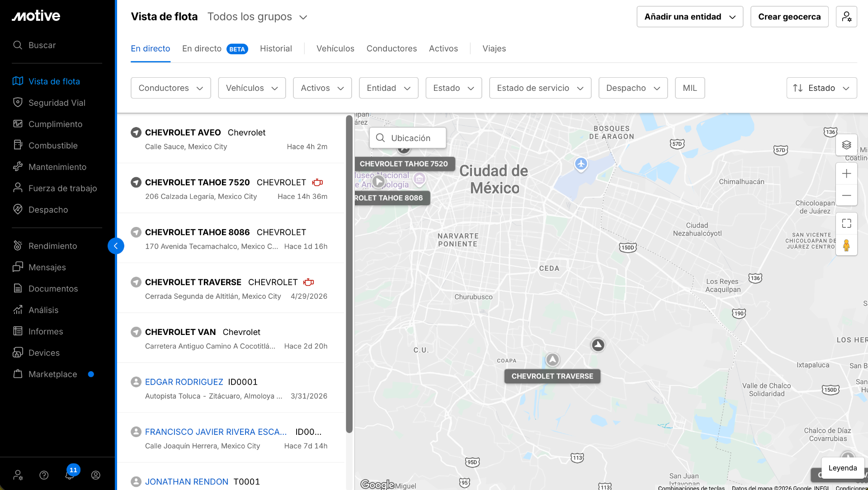Open Combustible fuel section
The width and height of the screenshot is (868, 490).
[x=53, y=146]
